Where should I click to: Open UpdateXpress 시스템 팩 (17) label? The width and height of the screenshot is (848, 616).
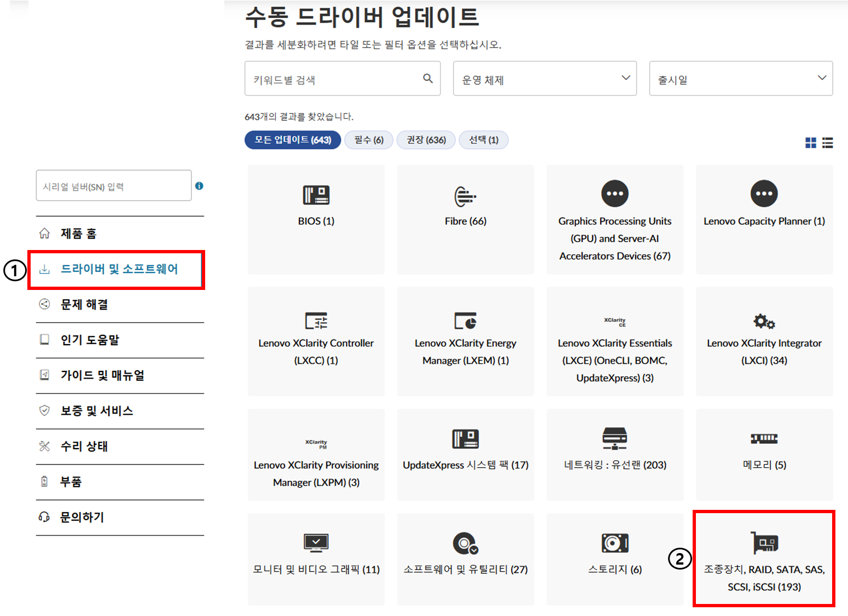tap(466, 465)
